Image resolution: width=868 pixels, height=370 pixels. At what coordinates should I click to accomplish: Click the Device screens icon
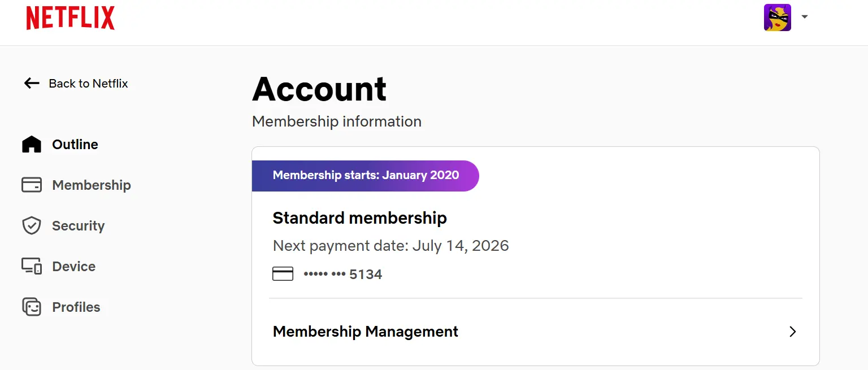(x=32, y=267)
